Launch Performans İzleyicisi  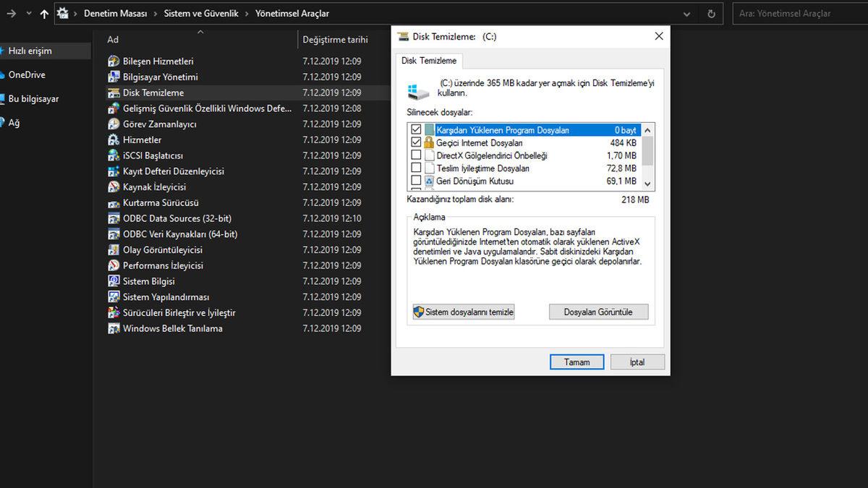tap(166, 265)
